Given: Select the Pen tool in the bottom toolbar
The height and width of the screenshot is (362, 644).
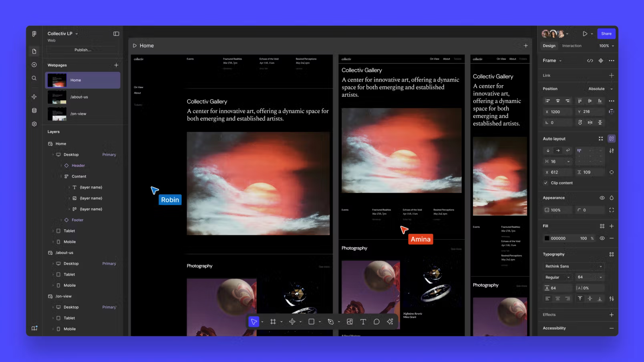Looking at the screenshot, I should click(330, 321).
